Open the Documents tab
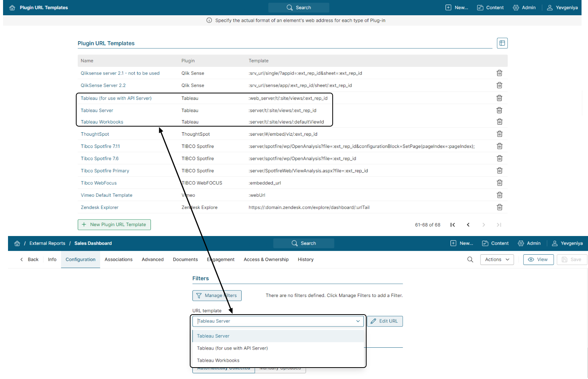 point(185,260)
